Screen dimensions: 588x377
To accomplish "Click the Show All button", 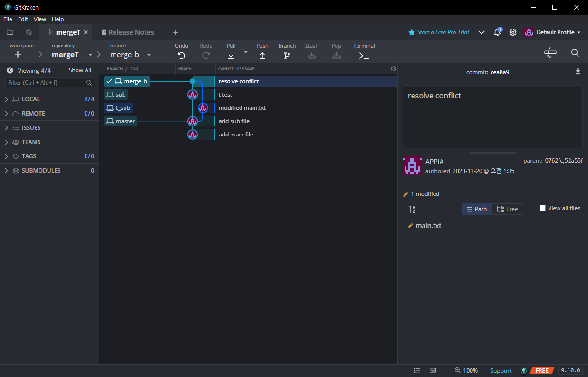I will 80,70.
